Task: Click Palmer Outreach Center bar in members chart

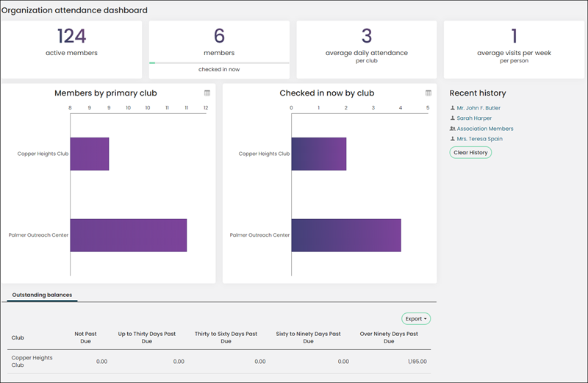Action: coord(129,235)
